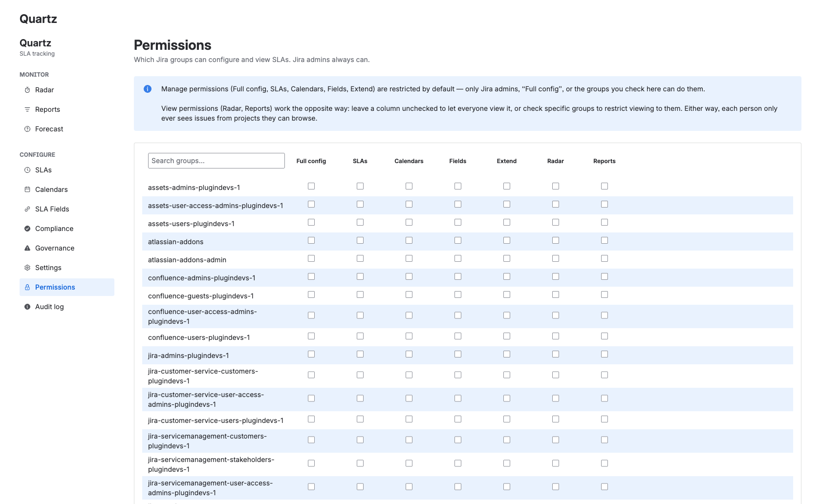The height and width of the screenshot is (504, 821).
Task: Check Calendars for jira-servicemanagement-stakeholders-plugindevs-1
Action: coord(409,463)
